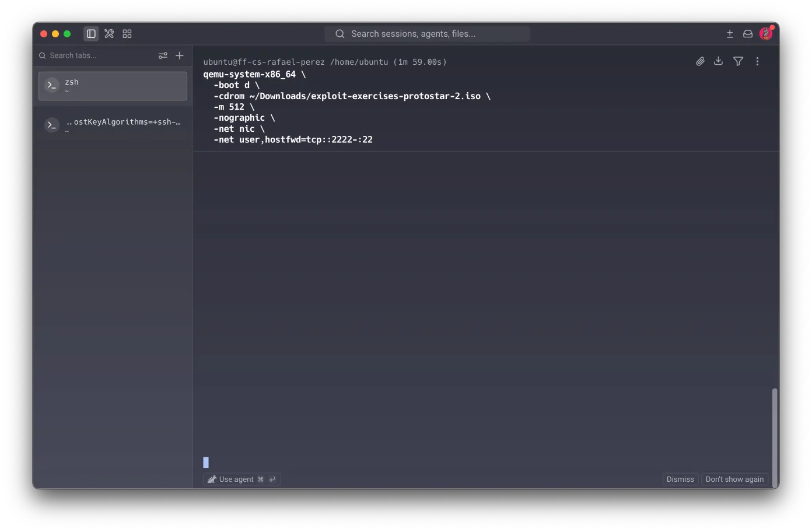Click the -net nic option line
This screenshot has width=812, height=532.
pos(239,129)
